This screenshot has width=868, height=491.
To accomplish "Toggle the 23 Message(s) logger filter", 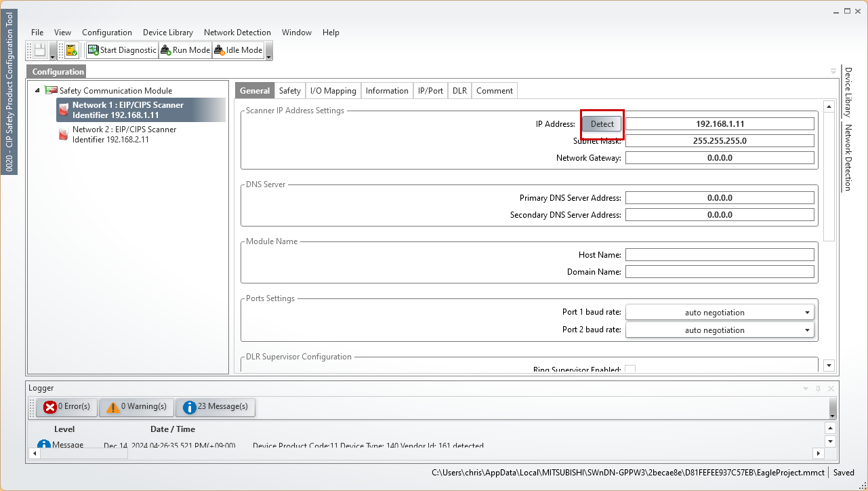I will coord(215,407).
